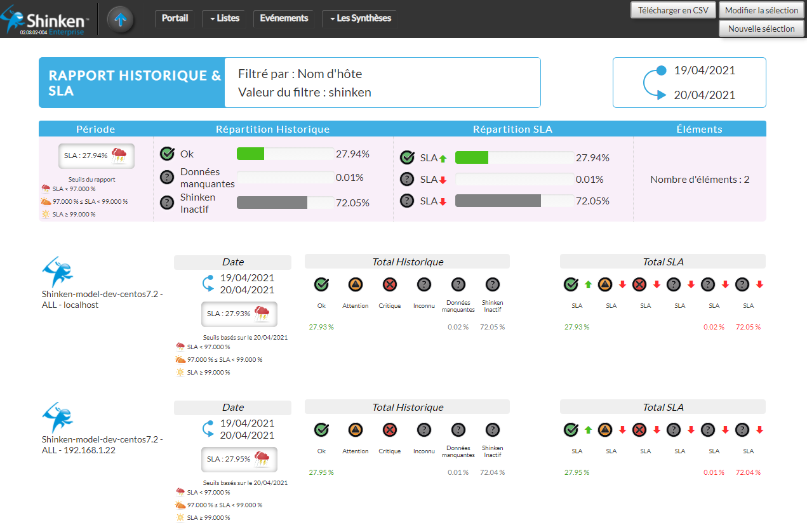Click the Nouvelle sélection button

pyautogui.click(x=761, y=29)
